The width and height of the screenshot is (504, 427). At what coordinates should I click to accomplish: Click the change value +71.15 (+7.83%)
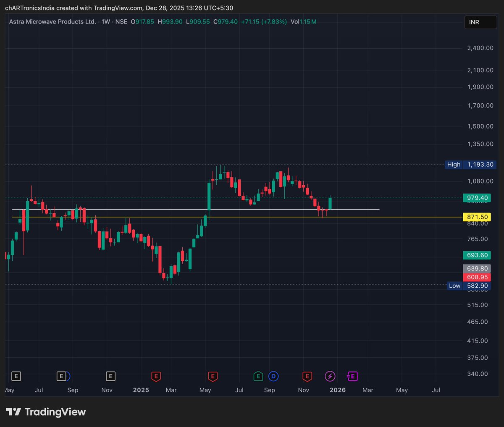pyautogui.click(x=264, y=21)
